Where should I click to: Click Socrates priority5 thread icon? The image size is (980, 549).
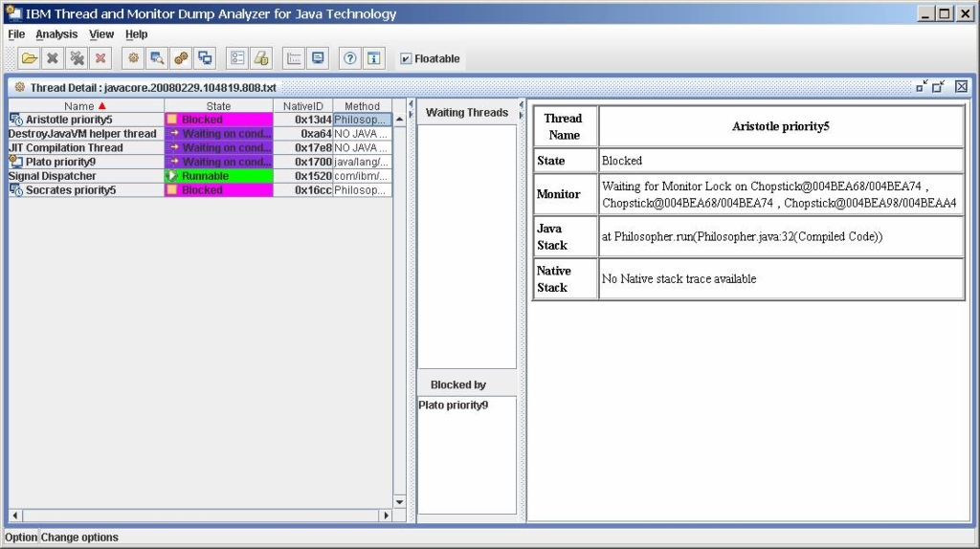pos(16,190)
